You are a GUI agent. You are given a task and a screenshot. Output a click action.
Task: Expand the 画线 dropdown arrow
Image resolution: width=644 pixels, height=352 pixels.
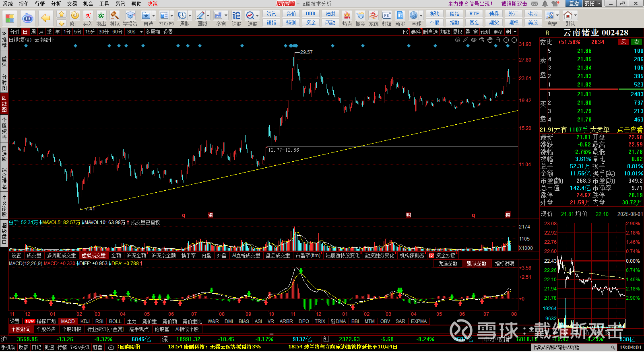[x=208, y=16]
